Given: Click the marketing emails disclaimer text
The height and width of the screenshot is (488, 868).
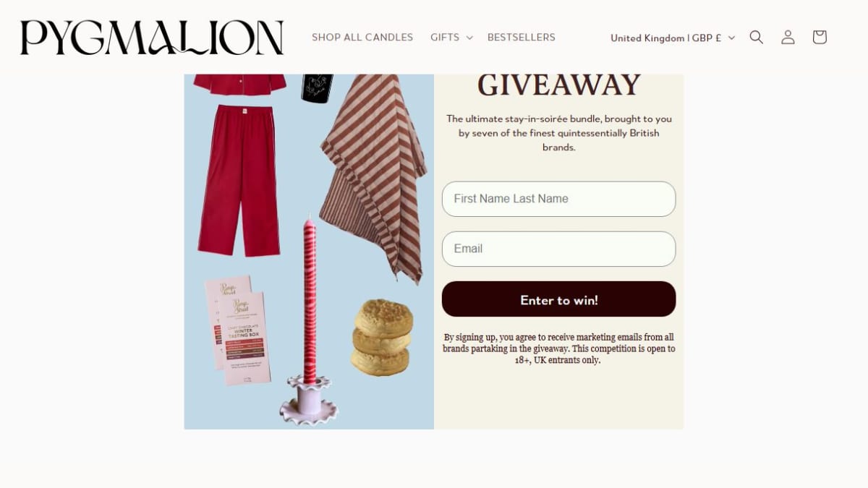Looking at the screenshot, I should pyautogui.click(x=559, y=348).
